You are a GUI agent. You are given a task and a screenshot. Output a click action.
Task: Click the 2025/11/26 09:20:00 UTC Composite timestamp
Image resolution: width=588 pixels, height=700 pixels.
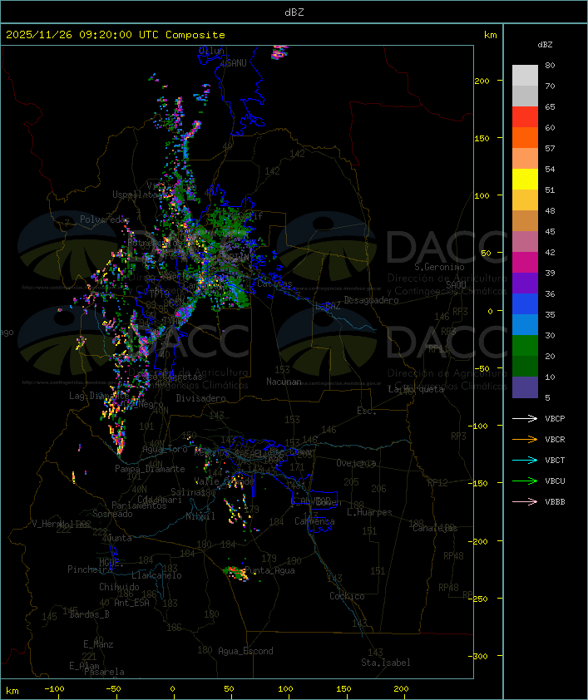click(x=116, y=35)
